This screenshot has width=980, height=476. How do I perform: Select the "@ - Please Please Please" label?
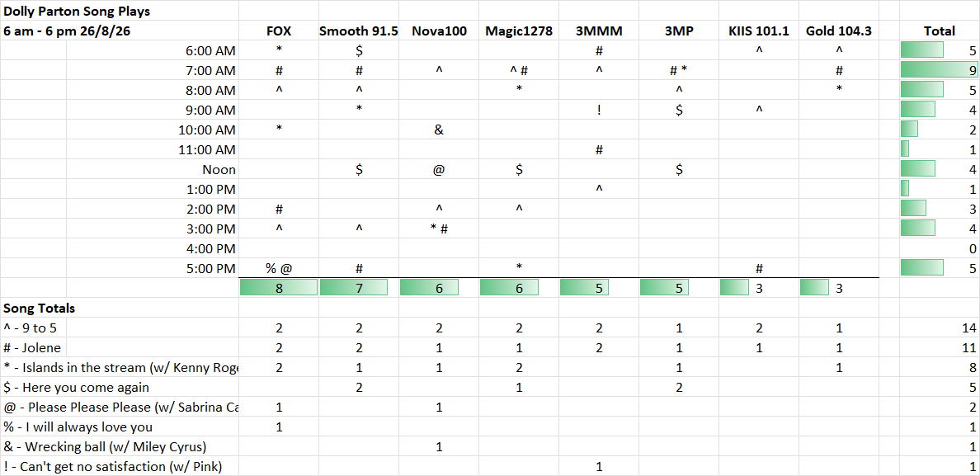pos(120,408)
